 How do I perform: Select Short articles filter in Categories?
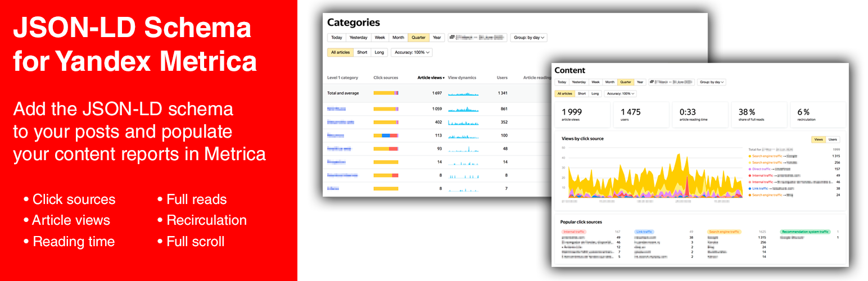pos(362,52)
